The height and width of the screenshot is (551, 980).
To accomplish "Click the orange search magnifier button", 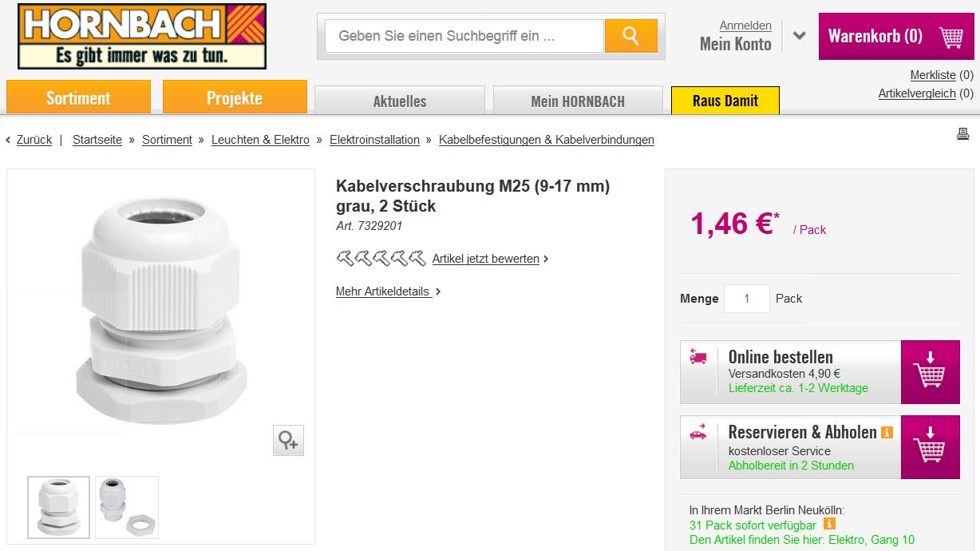I will pyautogui.click(x=630, y=36).
